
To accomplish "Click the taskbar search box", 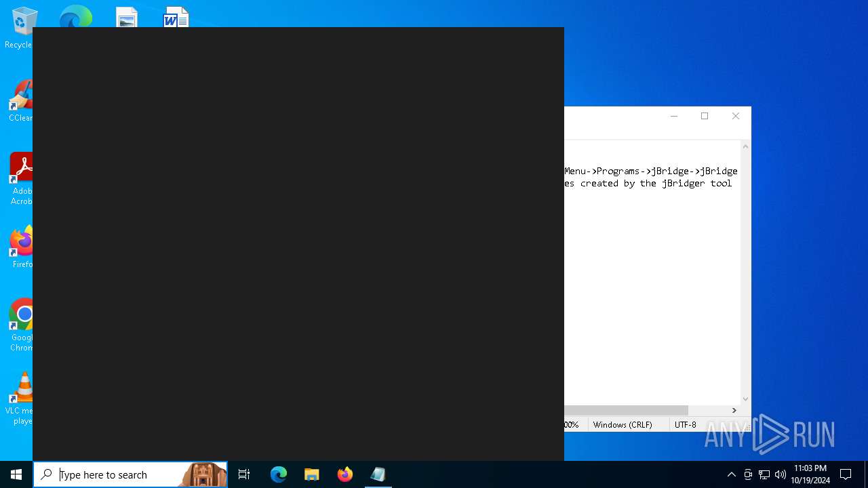I will coord(130,474).
